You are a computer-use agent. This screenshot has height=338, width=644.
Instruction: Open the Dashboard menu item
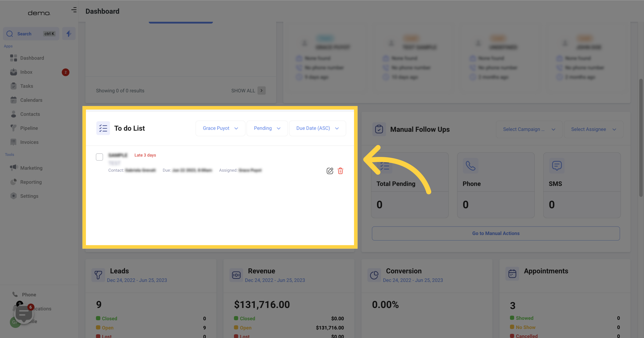click(32, 58)
